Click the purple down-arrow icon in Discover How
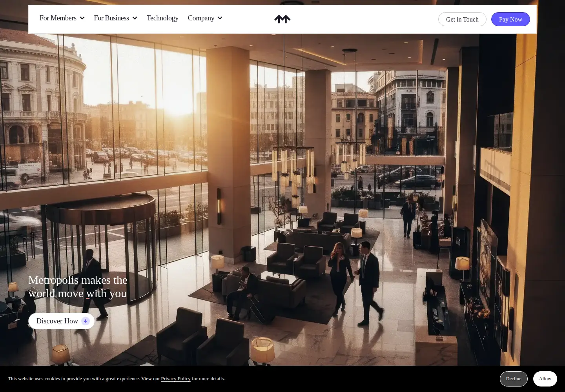Viewport: 565px width, 392px height. [x=86, y=321]
